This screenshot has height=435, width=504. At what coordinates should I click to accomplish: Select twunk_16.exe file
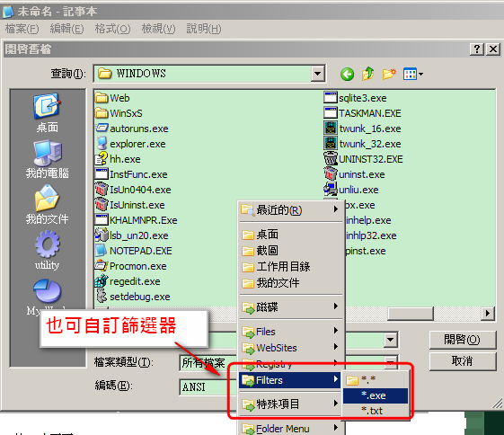[x=362, y=129]
